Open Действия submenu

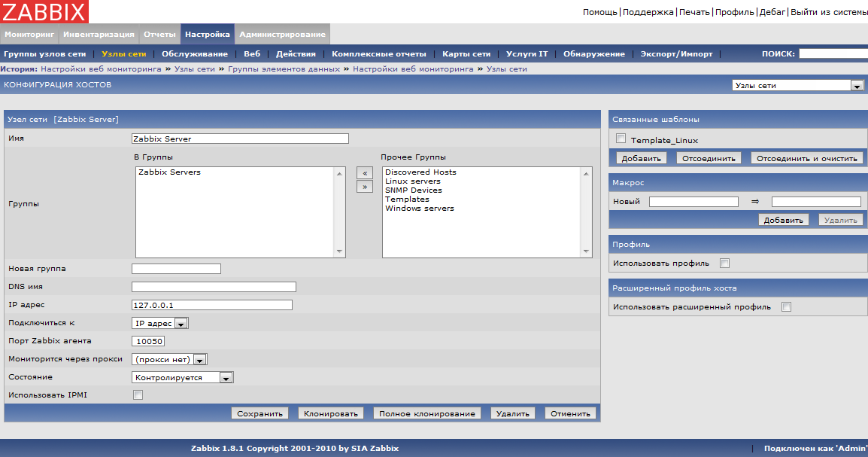tap(296, 53)
